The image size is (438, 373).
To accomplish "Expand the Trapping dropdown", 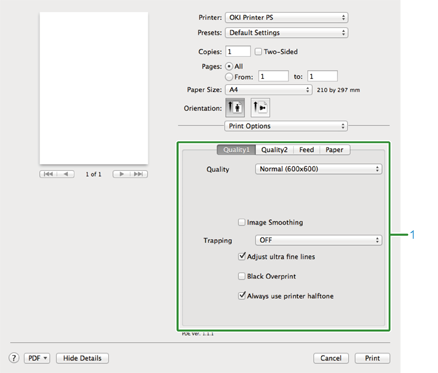I will pyautogui.click(x=318, y=240).
